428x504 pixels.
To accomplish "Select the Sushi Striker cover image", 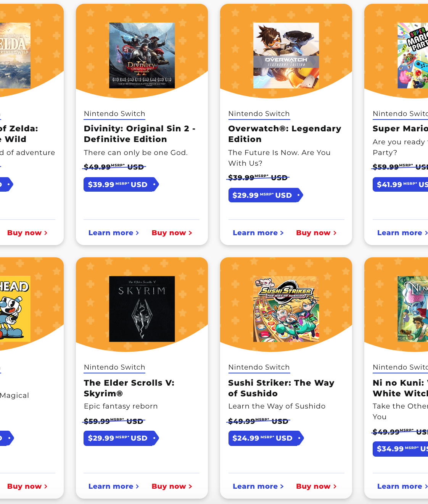I will coord(286,309).
